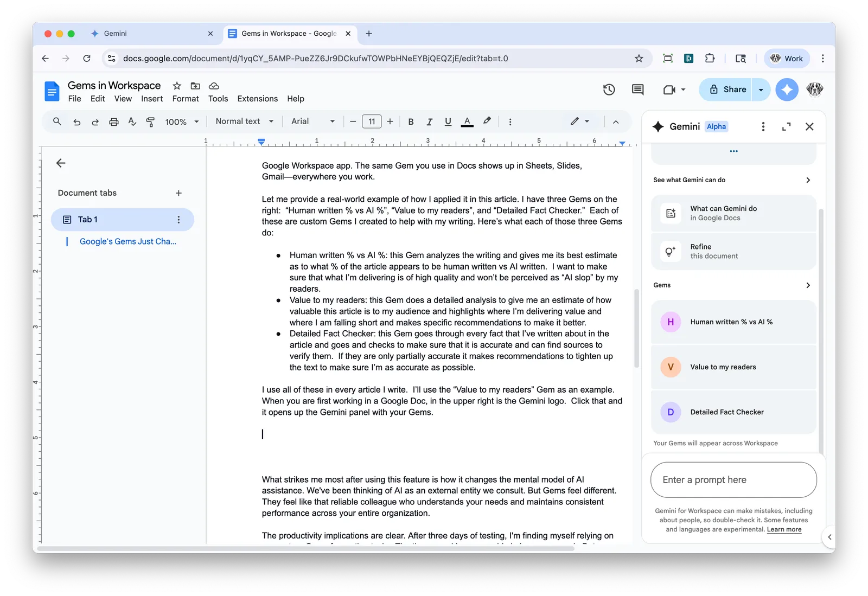Open the browser Extensions puzzle icon
The height and width of the screenshot is (596, 868).
click(x=710, y=58)
